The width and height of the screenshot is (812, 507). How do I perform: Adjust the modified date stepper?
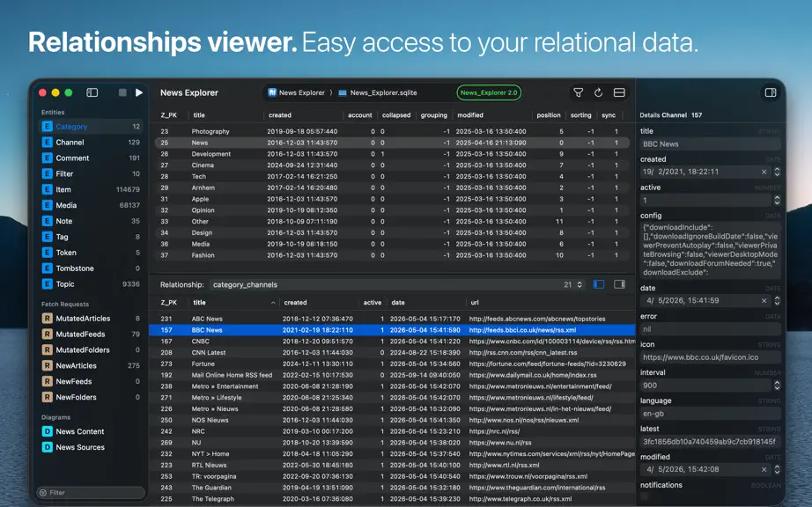(x=777, y=470)
